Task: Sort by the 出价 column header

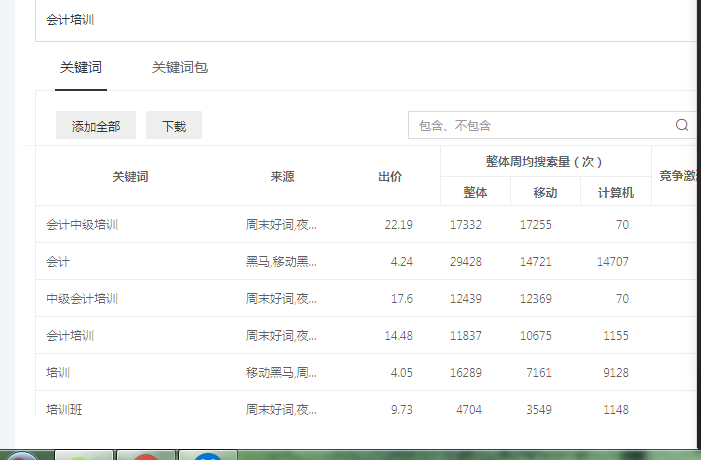Action: (390, 177)
